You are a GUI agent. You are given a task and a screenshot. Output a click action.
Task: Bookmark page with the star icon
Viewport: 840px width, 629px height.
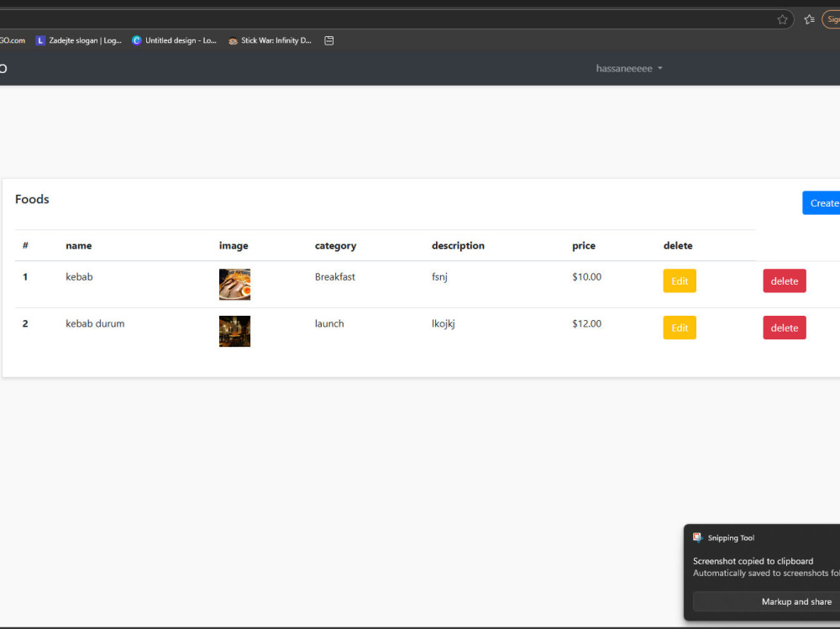[782, 20]
